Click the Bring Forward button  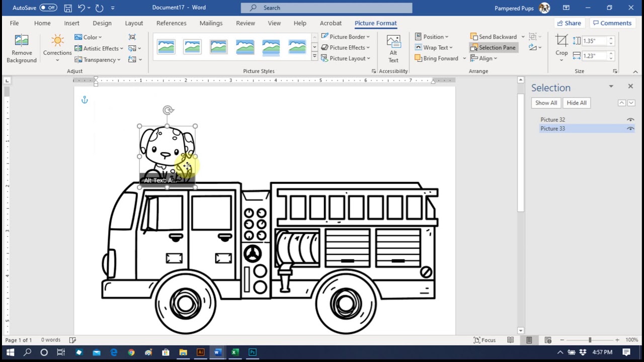(437, 58)
